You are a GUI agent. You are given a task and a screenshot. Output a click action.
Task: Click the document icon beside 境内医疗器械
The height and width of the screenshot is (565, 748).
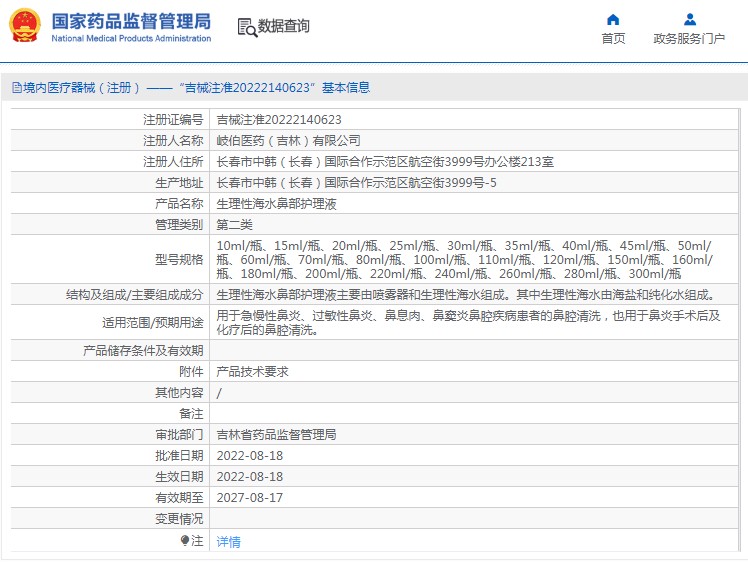pyautogui.click(x=17, y=88)
